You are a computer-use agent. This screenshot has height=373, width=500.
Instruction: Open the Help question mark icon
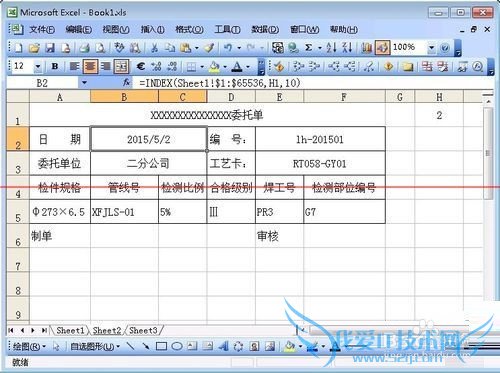coord(445,48)
